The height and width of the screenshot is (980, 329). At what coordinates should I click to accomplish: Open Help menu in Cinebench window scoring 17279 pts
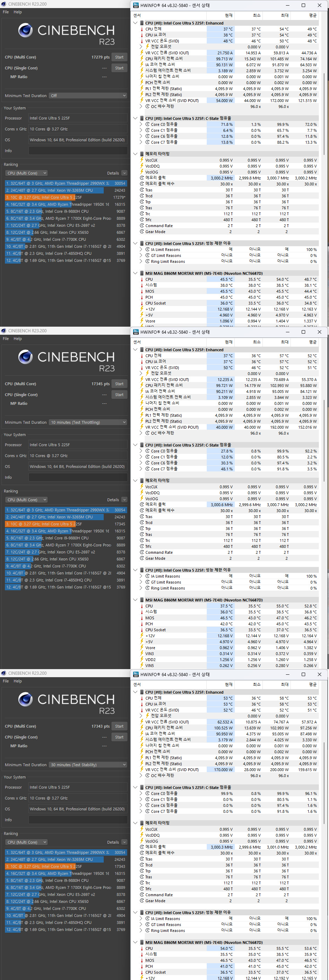[x=18, y=12]
